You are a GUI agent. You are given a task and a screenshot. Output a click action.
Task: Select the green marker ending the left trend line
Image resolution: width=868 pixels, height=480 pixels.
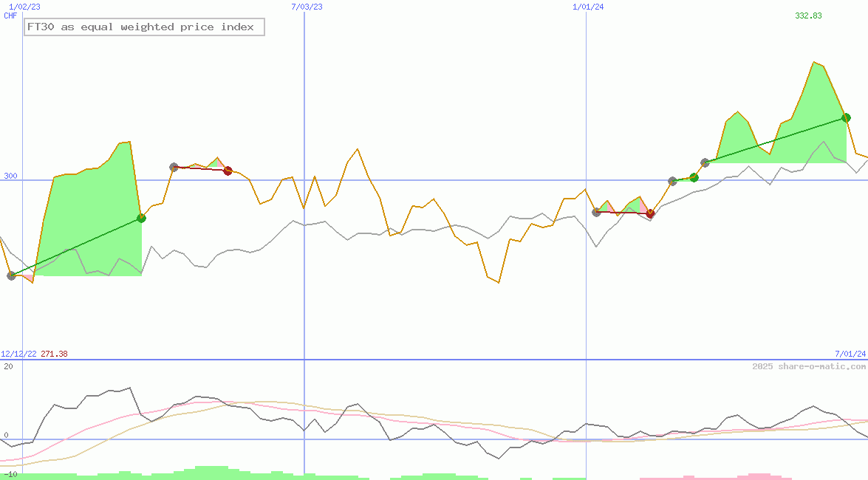pyautogui.click(x=140, y=217)
